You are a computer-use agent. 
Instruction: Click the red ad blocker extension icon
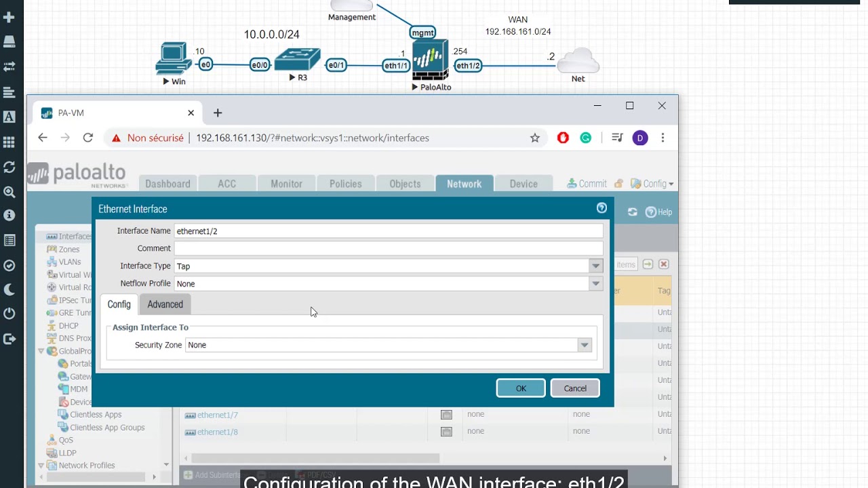click(x=563, y=138)
